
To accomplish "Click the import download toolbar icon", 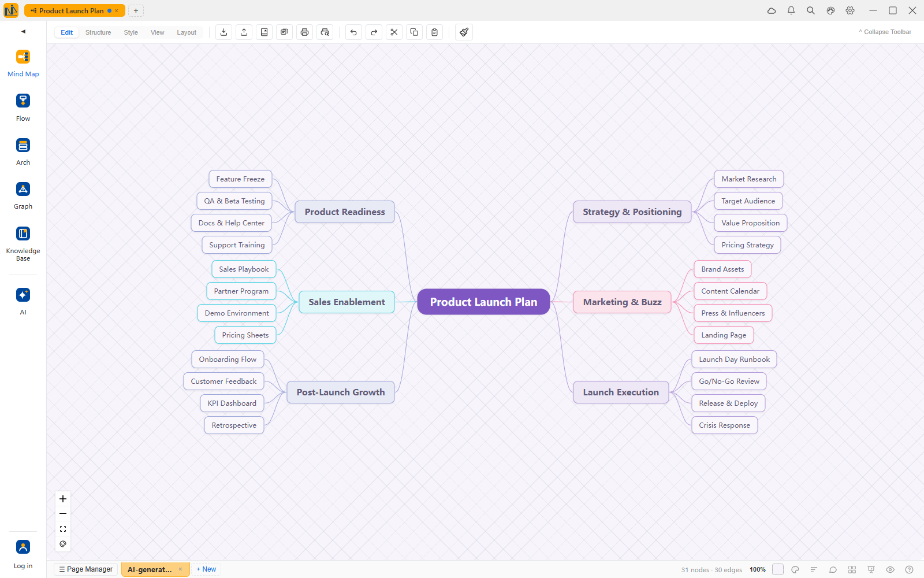I will point(224,32).
